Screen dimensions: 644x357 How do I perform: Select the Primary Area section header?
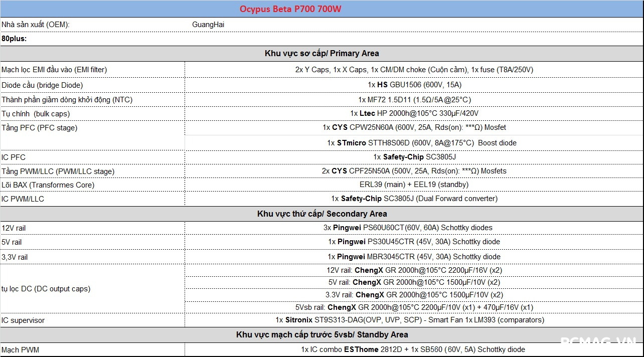click(x=321, y=53)
